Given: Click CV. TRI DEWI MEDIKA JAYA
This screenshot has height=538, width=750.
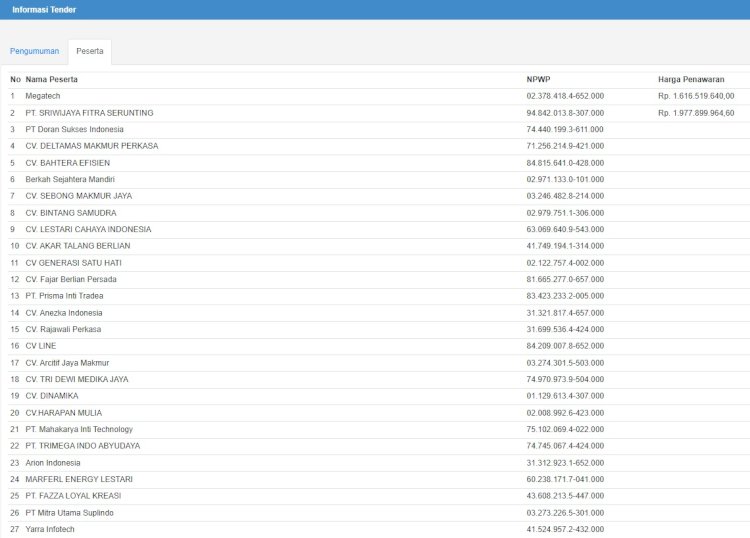Looking at the screenshot, I should [77, 379].
